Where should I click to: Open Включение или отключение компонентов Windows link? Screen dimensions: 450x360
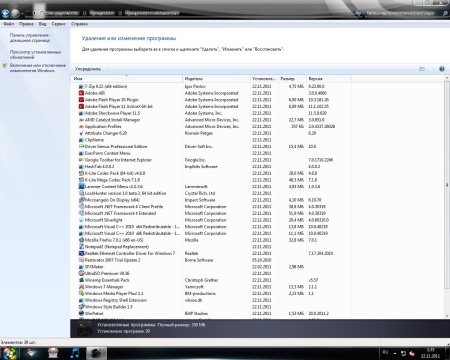(x=38, y=68)
